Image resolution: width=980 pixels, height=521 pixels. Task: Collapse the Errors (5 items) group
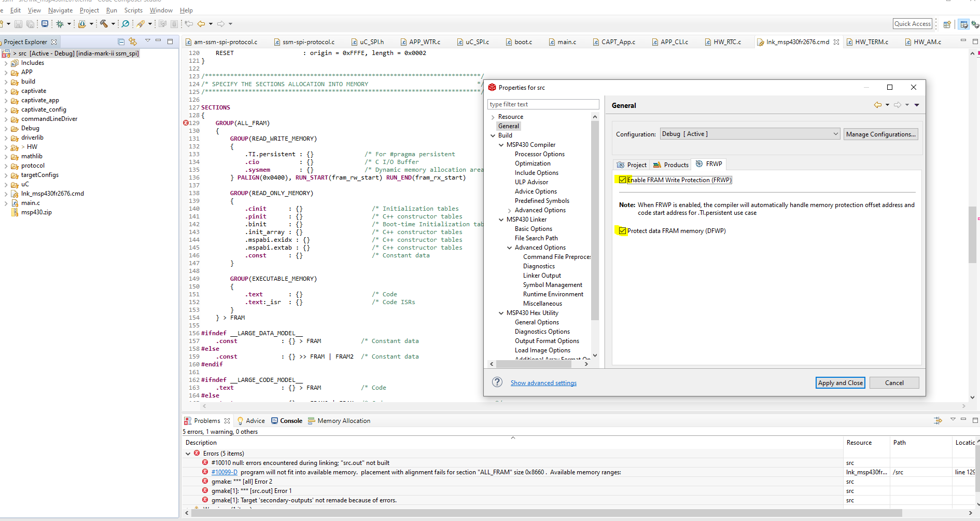[x=188, y=454]
